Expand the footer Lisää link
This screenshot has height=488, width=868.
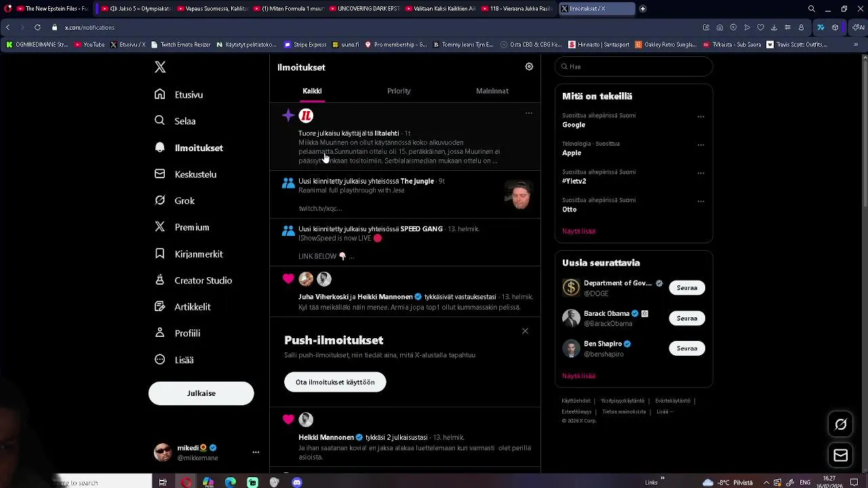click(x=665, y=411)
